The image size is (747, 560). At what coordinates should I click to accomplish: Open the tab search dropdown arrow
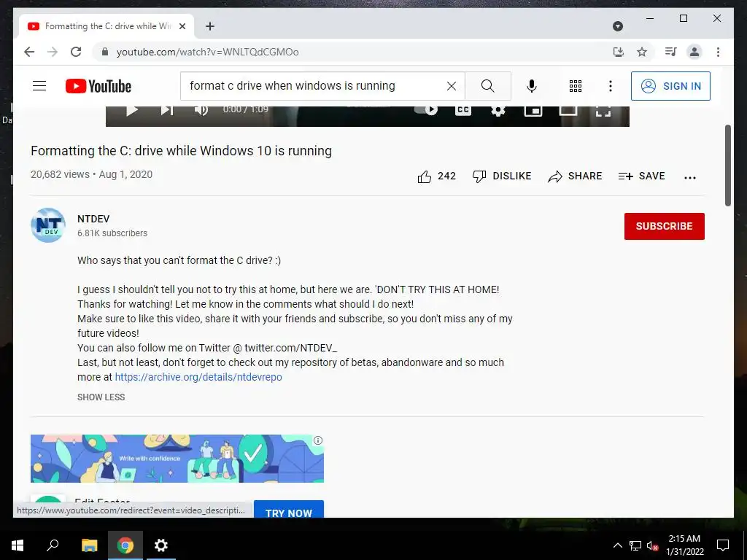click(x=618, y=26)
